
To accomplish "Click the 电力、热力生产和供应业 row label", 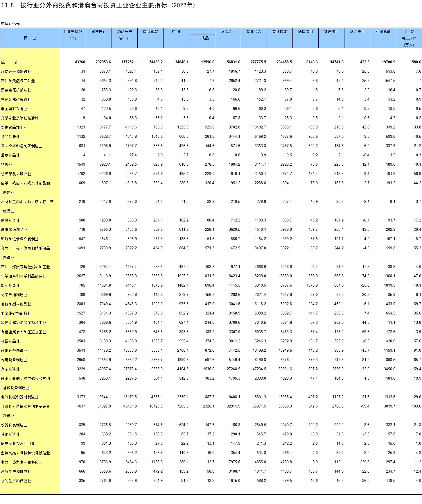I will [22, 462].
